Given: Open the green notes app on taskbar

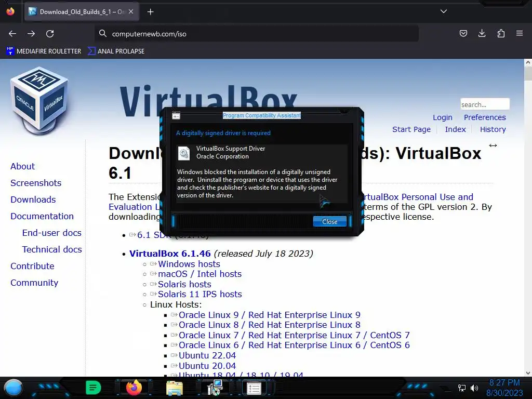Looking at the screenshot, I should click(94, 388).
